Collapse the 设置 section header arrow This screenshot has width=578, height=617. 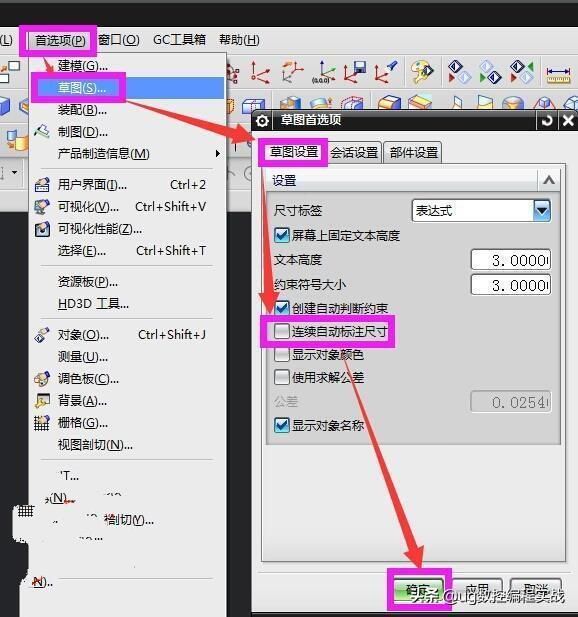(549, 181)
